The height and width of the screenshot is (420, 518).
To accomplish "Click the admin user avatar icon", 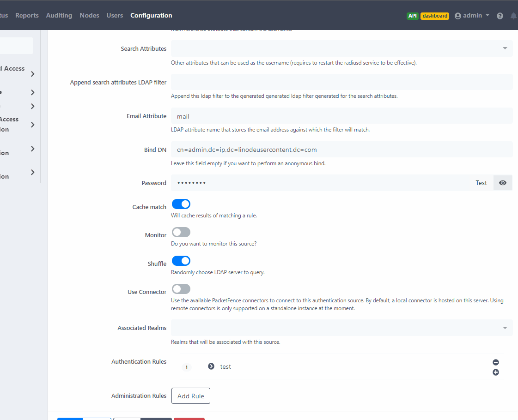I will click(x=457, y=15).
